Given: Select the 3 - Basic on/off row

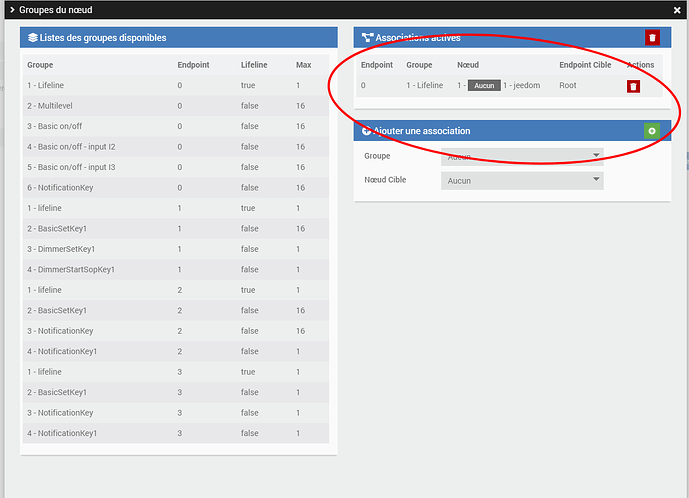Looking at the screenshot, I should tap(176, 126).
